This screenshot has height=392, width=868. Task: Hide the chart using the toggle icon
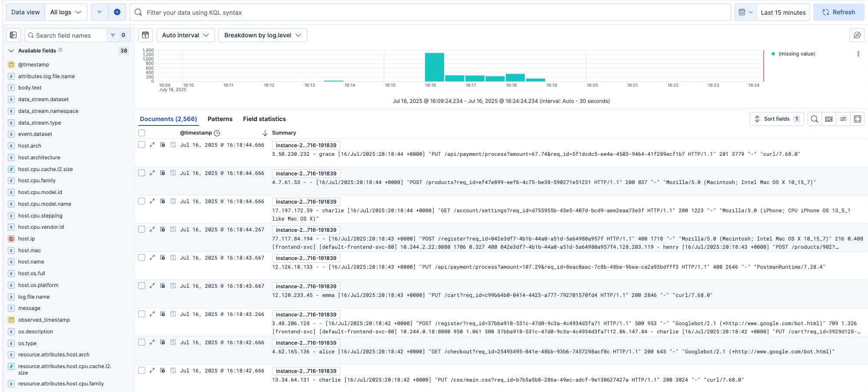[146, 35]
